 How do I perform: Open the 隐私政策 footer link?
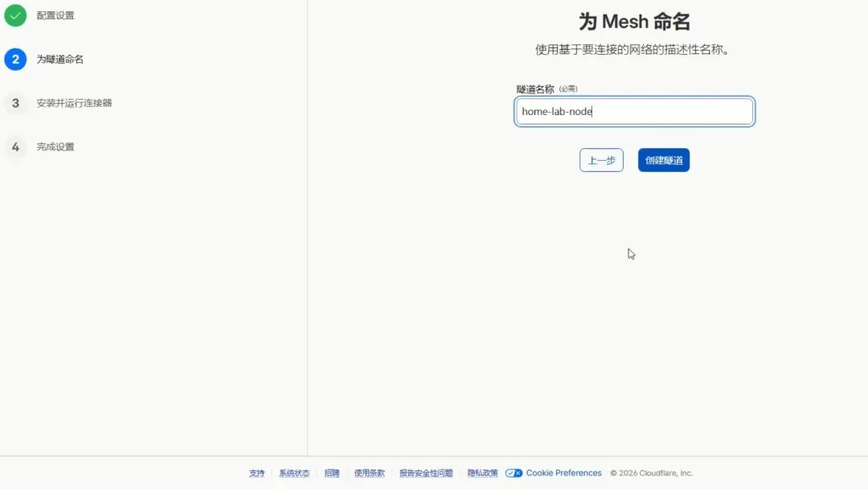click(x=483, y=473)
